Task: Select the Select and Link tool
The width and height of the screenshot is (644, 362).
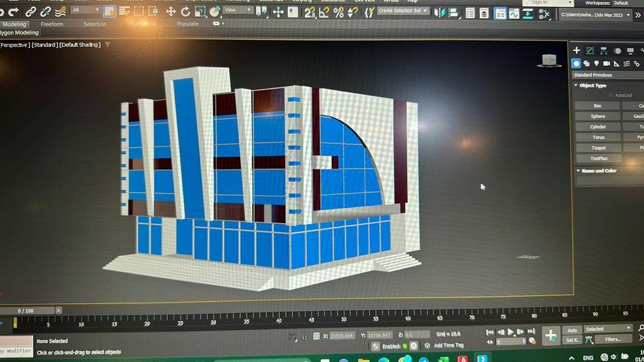Action: [x=30, y=12]
